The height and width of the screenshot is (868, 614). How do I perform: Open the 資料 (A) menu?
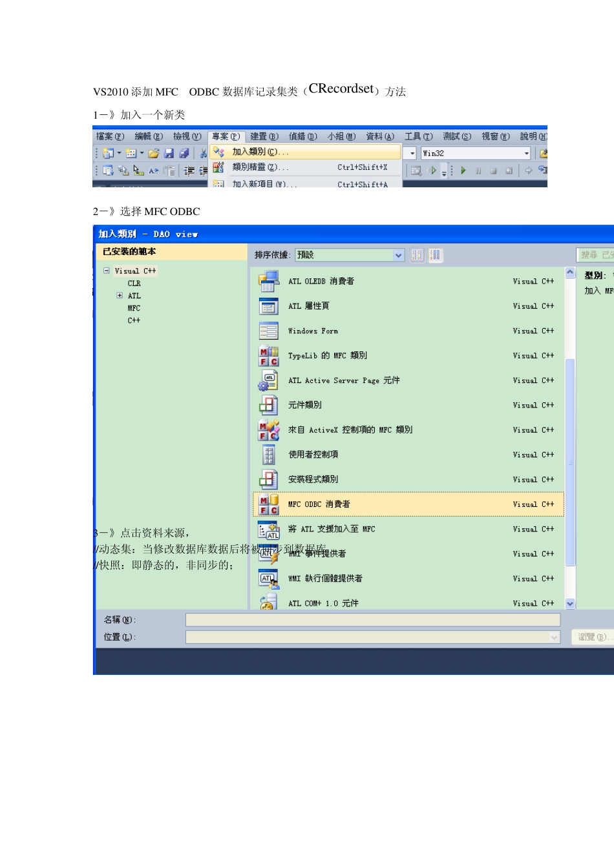click(380, 136)
